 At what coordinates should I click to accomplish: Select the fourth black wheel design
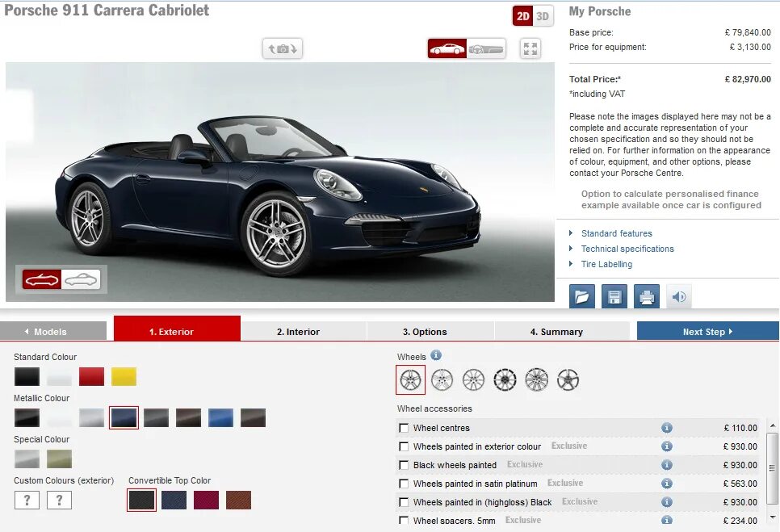pos(505,380)
